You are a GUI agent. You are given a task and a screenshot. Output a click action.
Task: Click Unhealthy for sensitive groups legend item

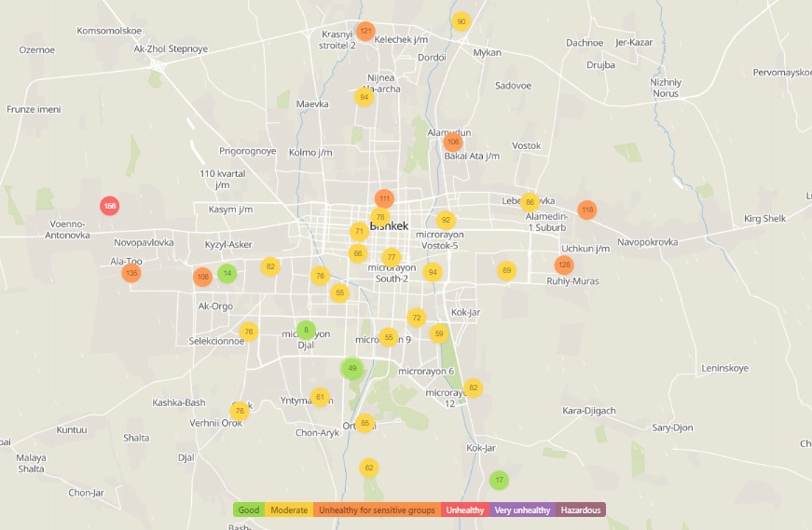click(378, 510)
